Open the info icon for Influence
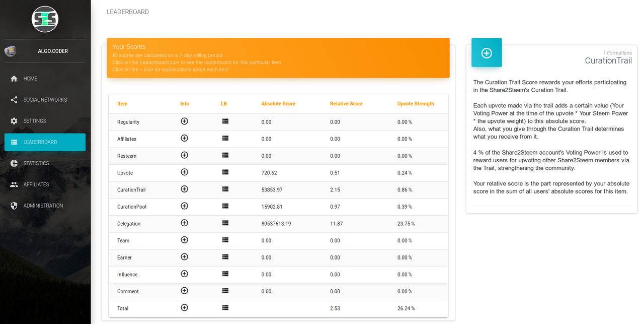The width and height of the screenshot is (644, 324). pyautogui.click(x=184, y=274)
